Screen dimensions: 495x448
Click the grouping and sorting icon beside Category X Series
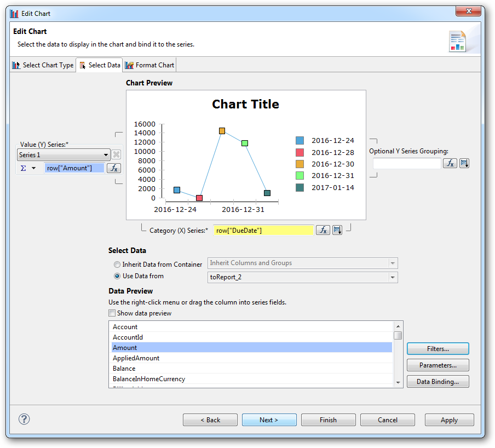click(337, 231)
